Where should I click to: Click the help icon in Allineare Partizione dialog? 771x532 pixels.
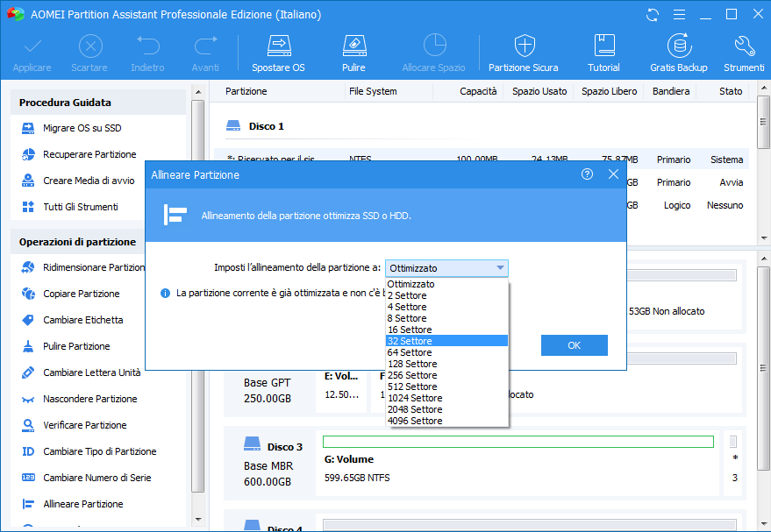pyautogui.click(x=587, y=174)
